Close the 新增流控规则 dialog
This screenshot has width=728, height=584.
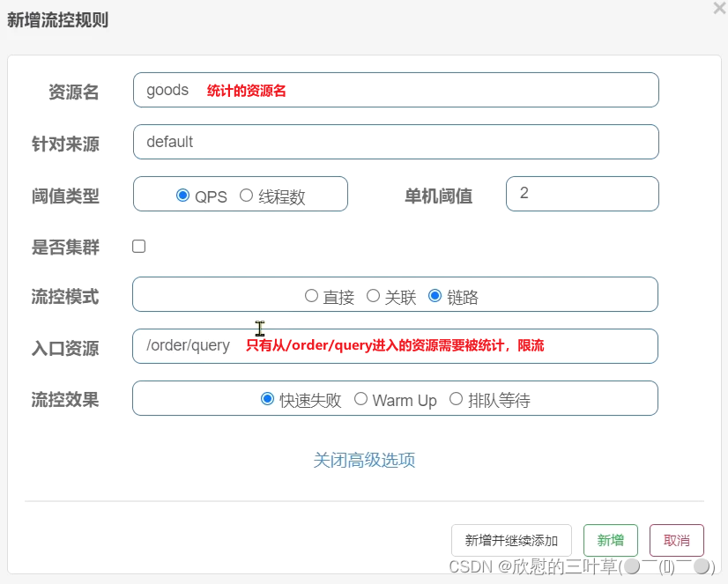click(x=719, y=9)
